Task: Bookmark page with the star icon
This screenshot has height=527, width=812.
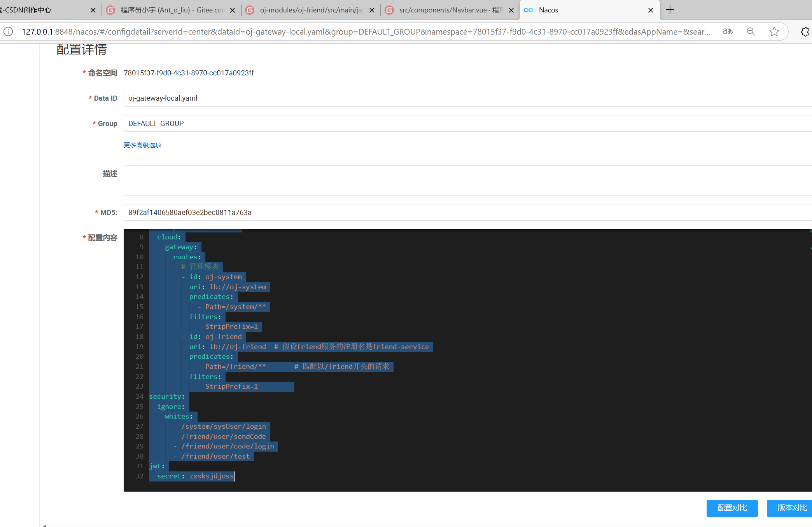Action: coord(774,31)
